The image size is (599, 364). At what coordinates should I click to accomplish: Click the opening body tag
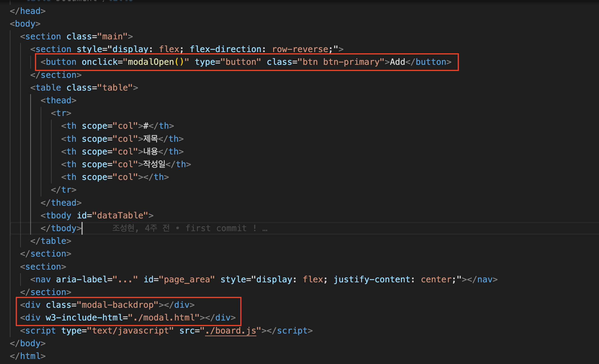[25, 24]
